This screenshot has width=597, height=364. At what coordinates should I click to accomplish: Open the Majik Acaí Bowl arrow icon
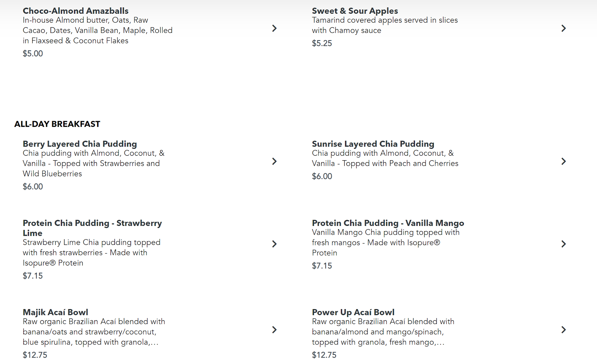click(x=274, y=330)
